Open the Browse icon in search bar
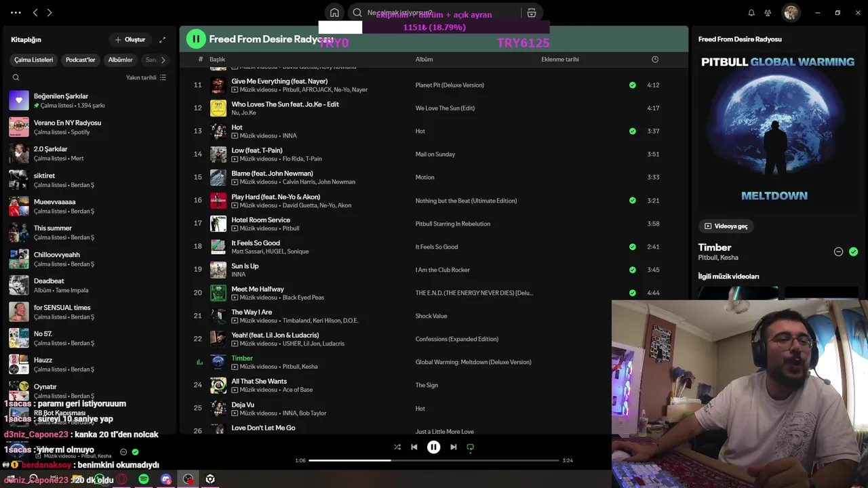 532,12
